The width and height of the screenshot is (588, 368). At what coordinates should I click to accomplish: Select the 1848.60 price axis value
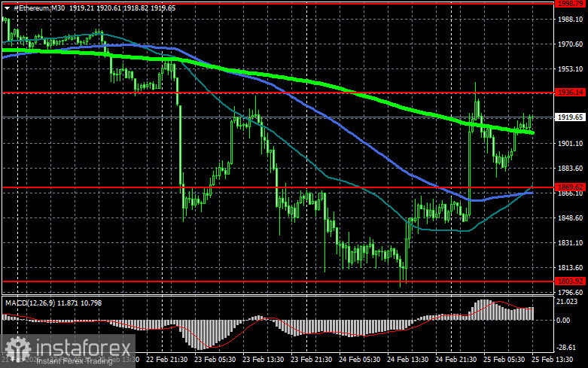pos(571,218)
